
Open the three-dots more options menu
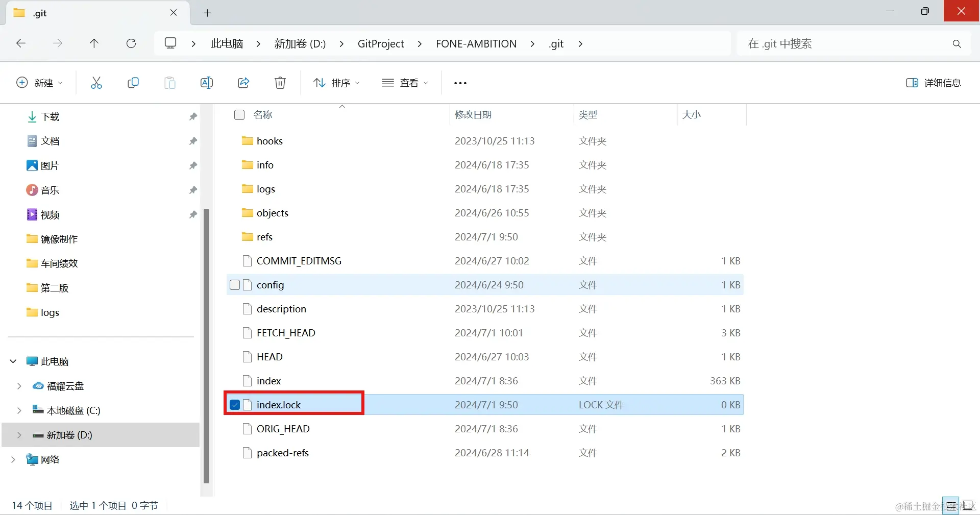[x=460, y=83]
